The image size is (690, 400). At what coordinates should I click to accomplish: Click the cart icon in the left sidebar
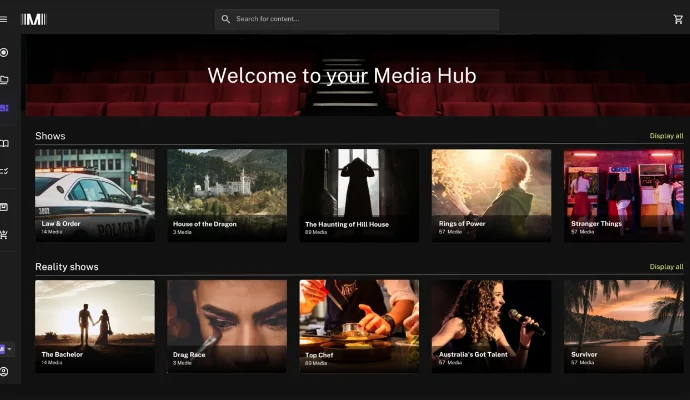[x=4, y=235]
